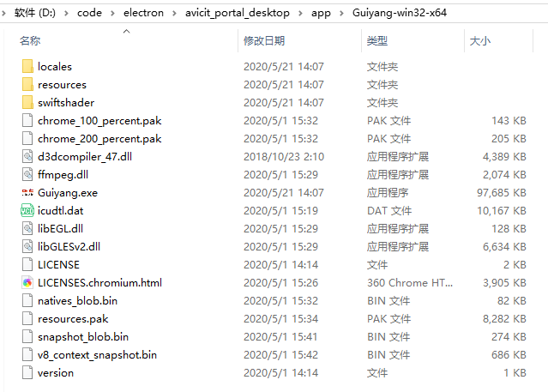Expand the chevron before 软件 (D:)

pos(3,13)
